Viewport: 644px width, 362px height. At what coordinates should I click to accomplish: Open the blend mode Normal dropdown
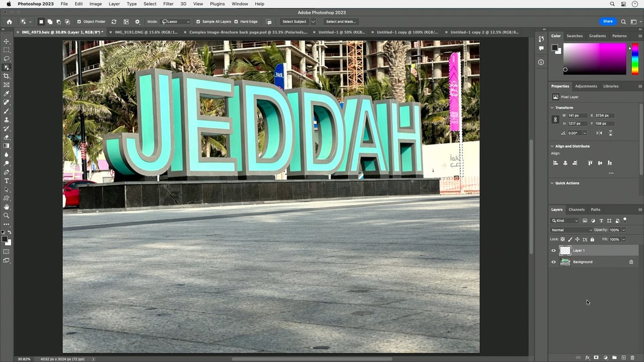[571, 230]
